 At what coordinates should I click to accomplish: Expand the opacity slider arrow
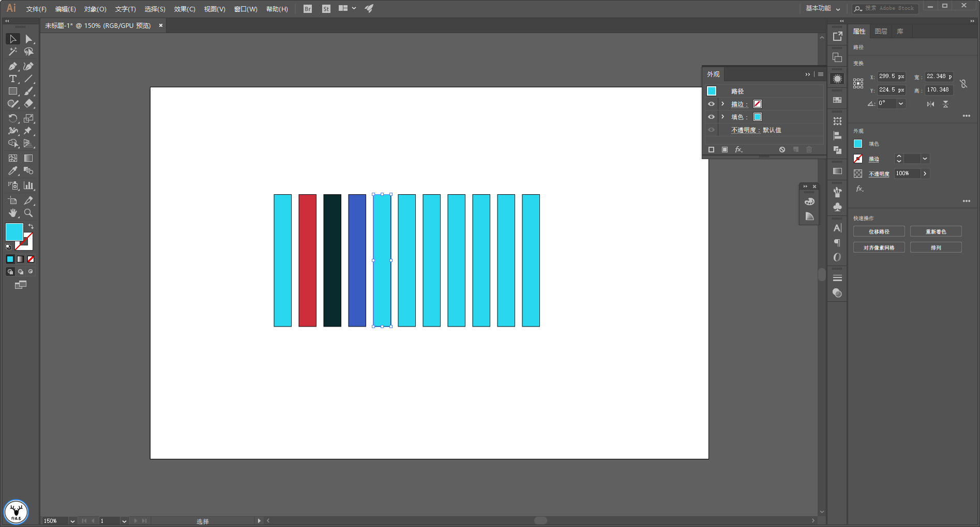pyautogui.click(x=925, y=174)
